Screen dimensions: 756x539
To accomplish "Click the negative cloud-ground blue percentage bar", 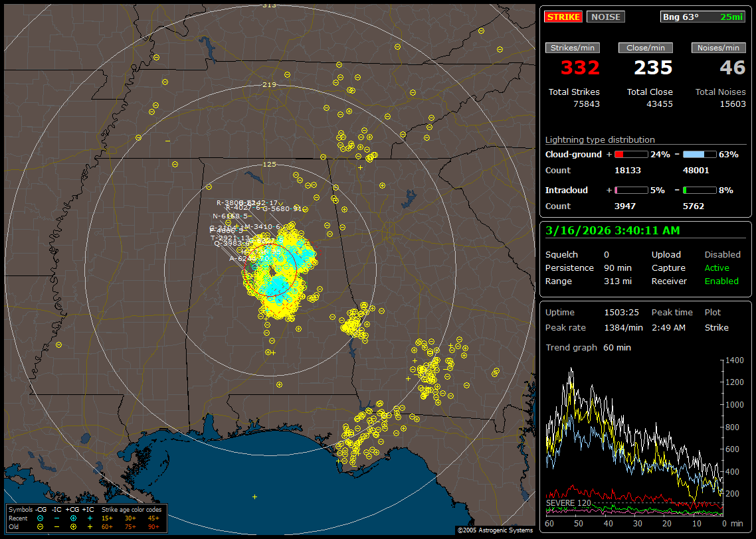I will [x=699, y=155].
